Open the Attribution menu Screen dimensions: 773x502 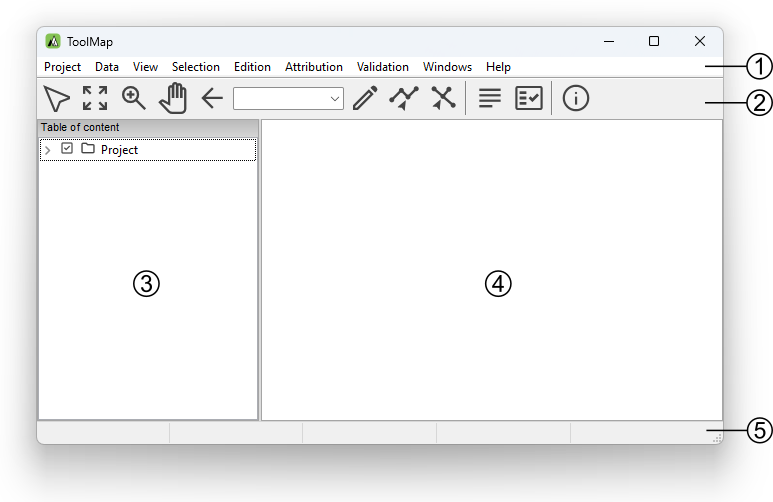click(314, 67)
